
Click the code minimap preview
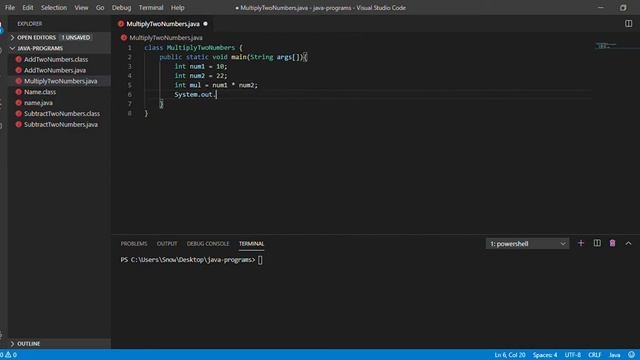click(606, 45)
